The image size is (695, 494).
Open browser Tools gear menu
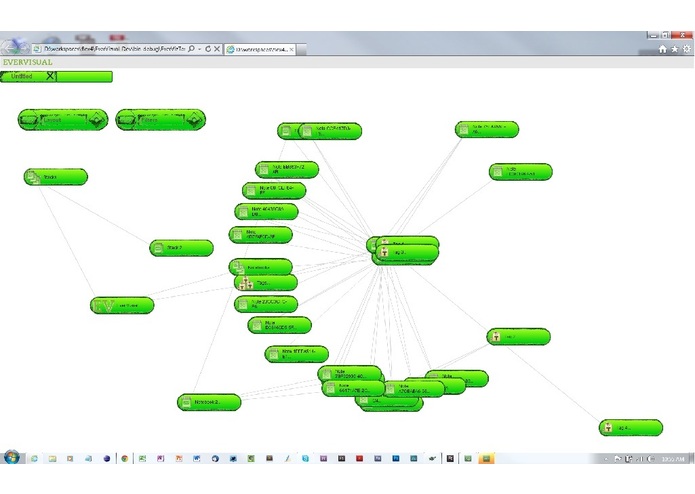point(687,49)
